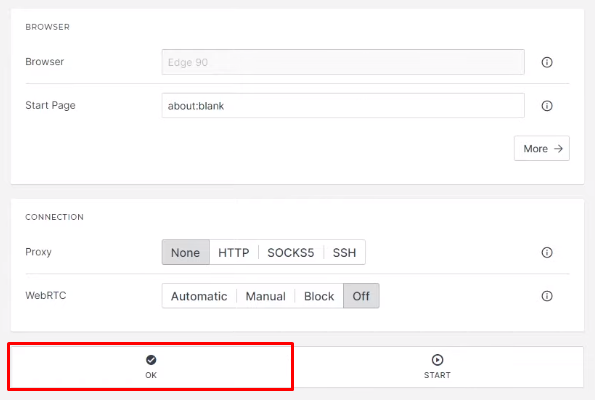This screenshot has height=400, width=595.
Task: Set WebRTC to Manual
Action: click(x=266, y=296)
